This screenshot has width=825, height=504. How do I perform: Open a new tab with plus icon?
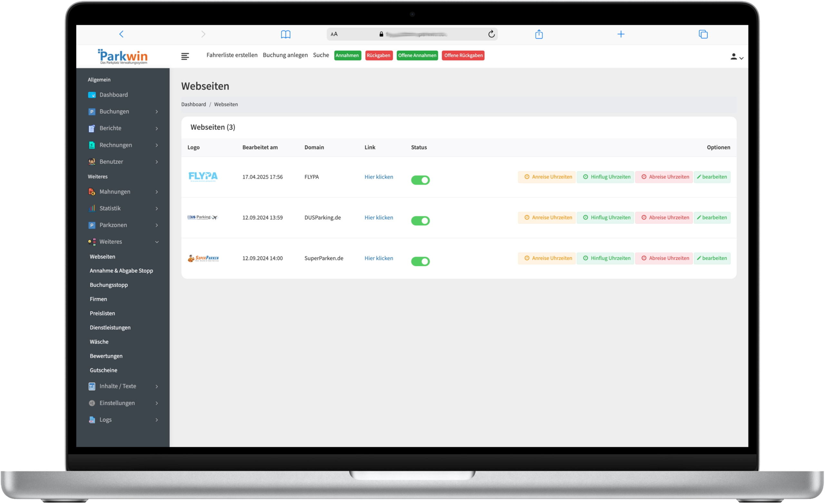(x=621, y=34)
